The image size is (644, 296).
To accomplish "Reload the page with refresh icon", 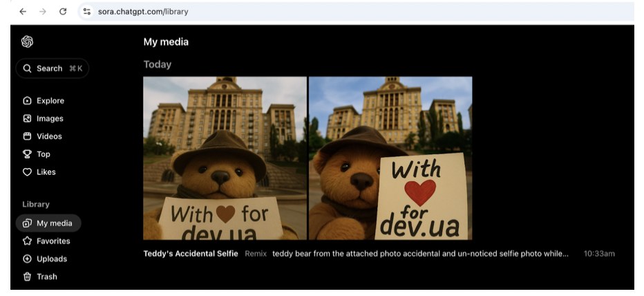I will tap(63, 12).
